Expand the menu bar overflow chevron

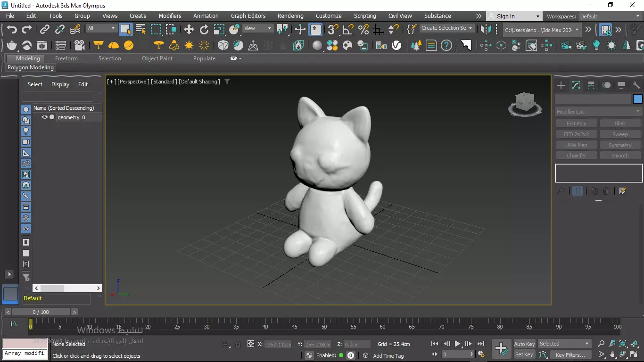tap(479, 16)
